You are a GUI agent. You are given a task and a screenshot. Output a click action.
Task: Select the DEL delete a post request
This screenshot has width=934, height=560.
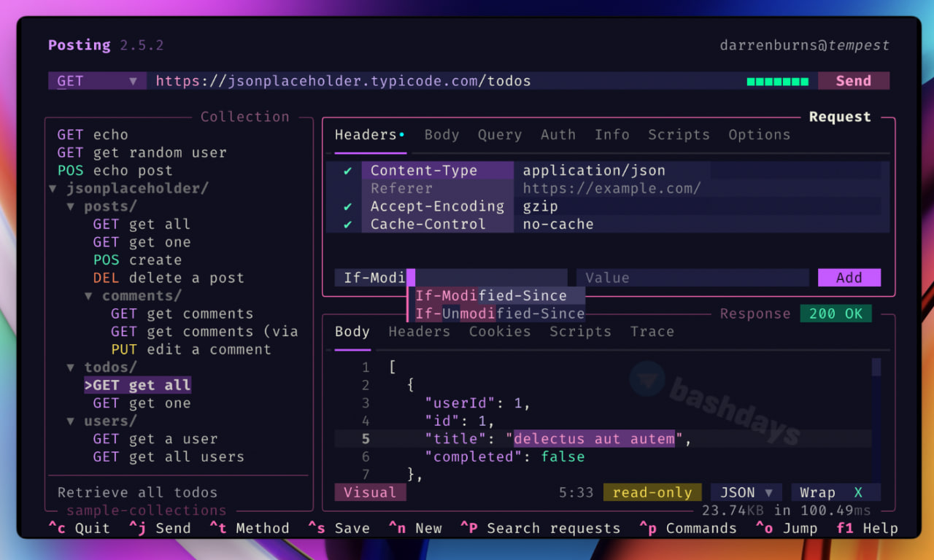168,278
